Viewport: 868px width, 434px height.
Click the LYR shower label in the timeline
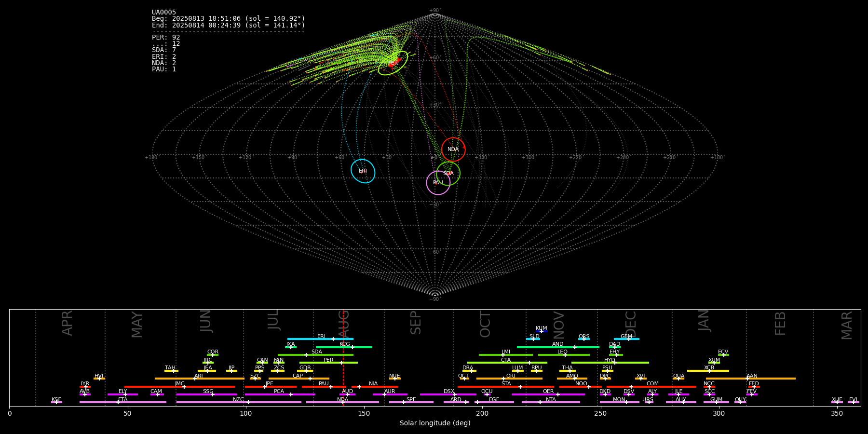(85, 384)
